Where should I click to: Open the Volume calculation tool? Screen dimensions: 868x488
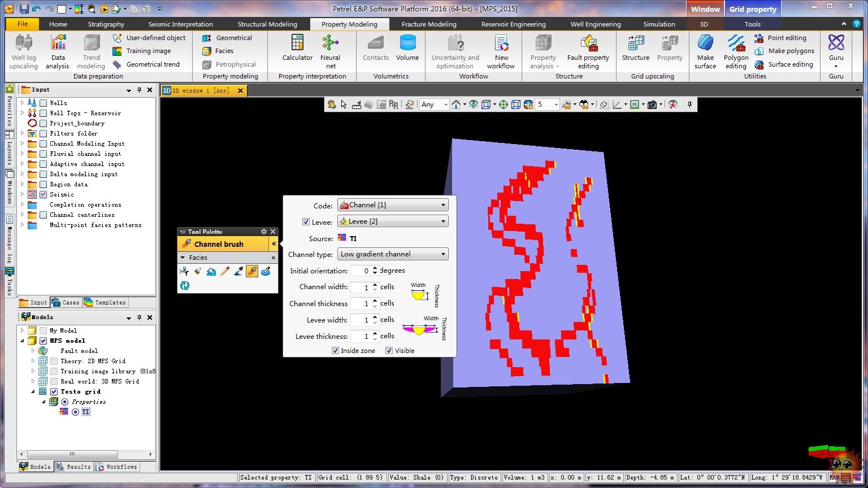[407, 48]
